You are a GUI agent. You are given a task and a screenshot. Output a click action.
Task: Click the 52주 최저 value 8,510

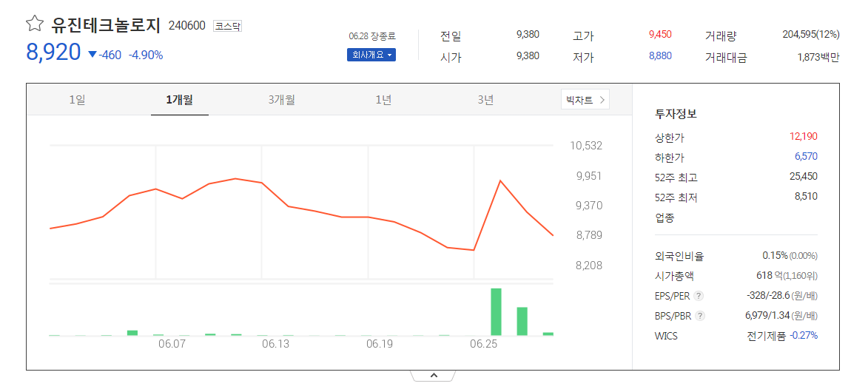(x=806, y=196)
